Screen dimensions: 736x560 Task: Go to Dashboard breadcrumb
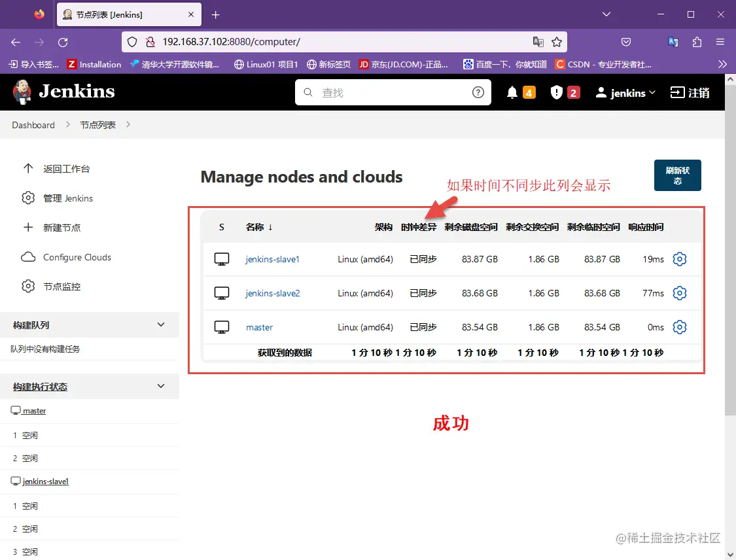[x=33, y=125]
